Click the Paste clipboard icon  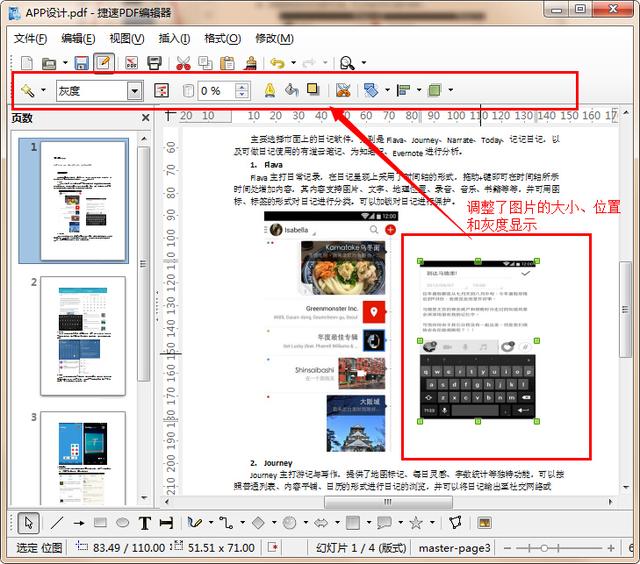[x=227, y=63]
